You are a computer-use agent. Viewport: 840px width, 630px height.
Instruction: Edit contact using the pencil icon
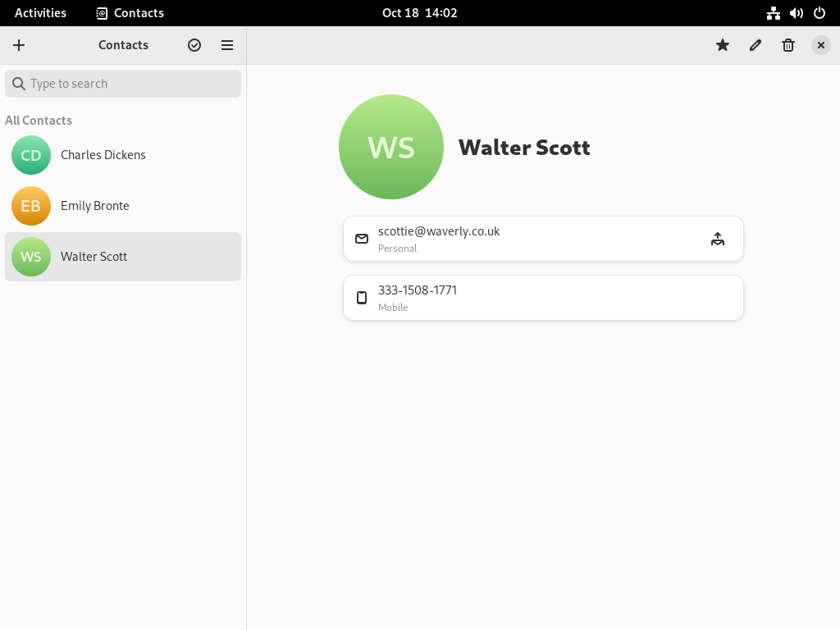click(x=756, y=45)
